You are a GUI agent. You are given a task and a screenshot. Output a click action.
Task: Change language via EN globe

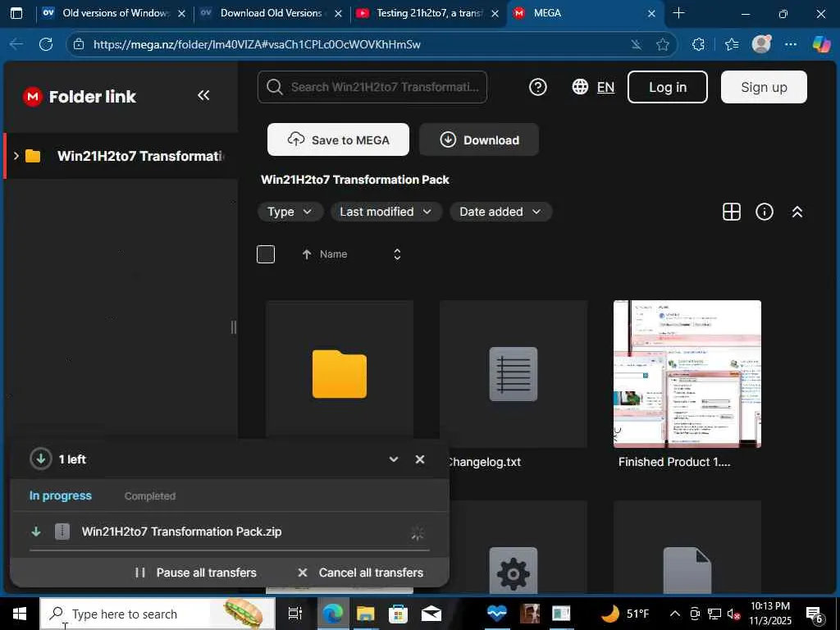point(593,87)
